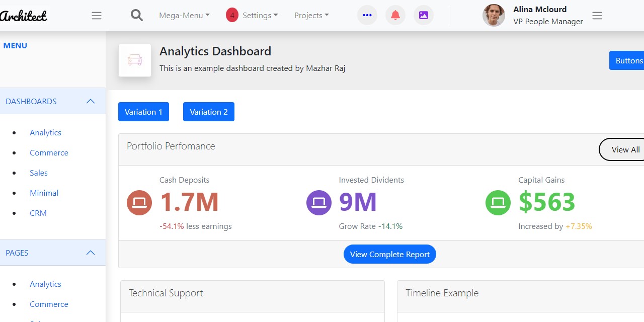Open the Projects dropdown

(x=311, y=15)
